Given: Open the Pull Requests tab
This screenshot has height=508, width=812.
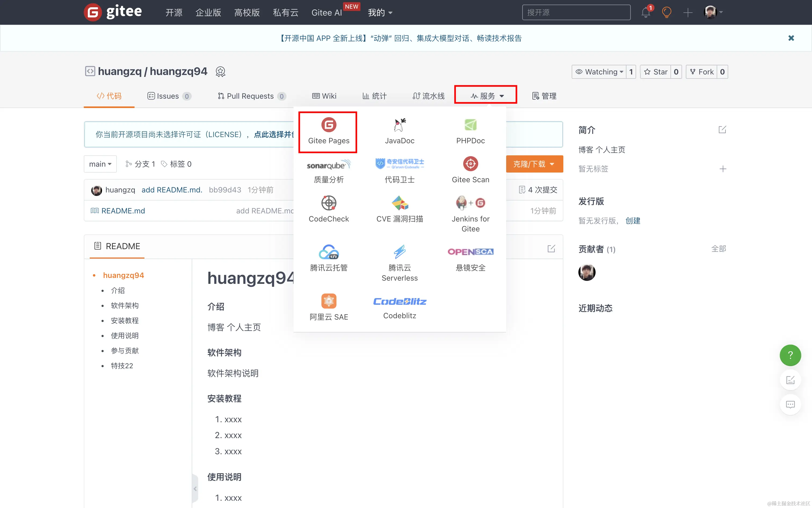Looking at the screenshot, I should (x=252, y=96).
